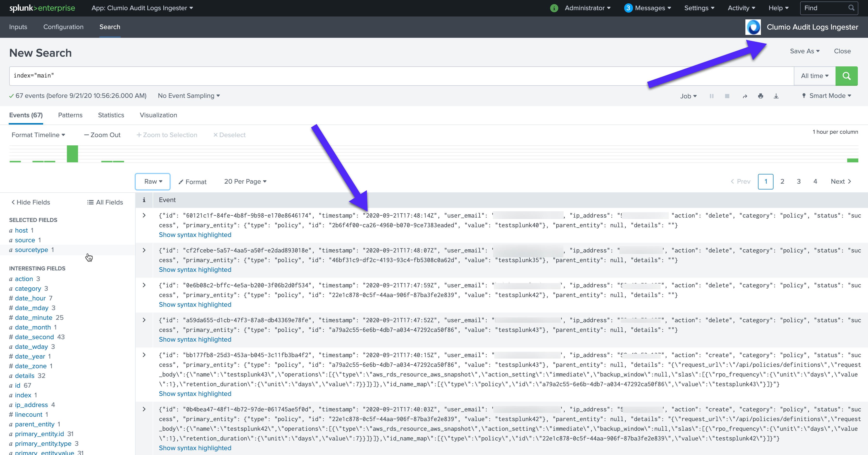
Task: Go to results page 2
Action: point(782,181)
